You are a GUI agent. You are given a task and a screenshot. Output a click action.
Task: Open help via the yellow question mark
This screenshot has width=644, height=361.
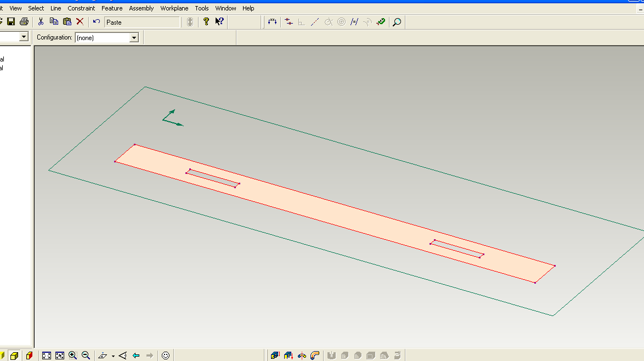pos(206,22)
